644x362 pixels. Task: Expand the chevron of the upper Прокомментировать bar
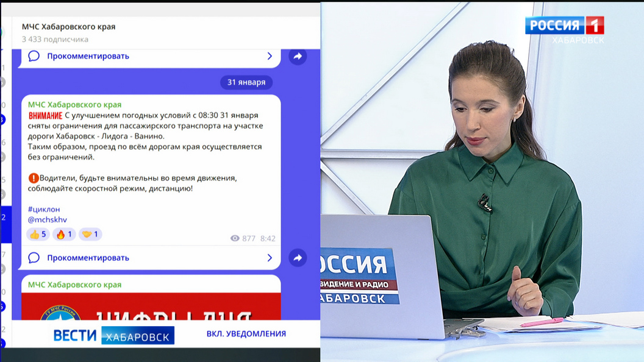coord(270,56)
